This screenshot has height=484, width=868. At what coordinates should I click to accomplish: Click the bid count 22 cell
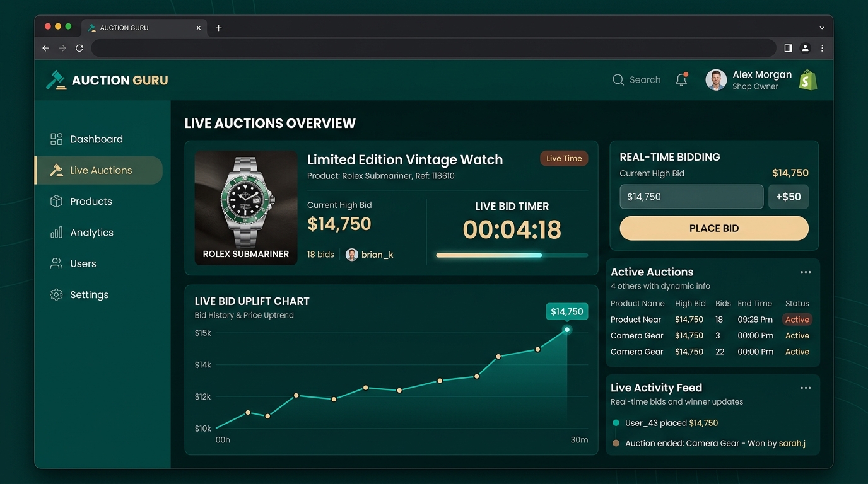[x=720, y=352]
